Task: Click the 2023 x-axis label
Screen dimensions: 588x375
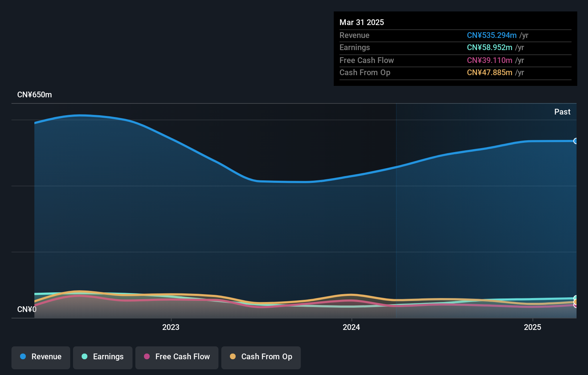Action: (171, 327)
